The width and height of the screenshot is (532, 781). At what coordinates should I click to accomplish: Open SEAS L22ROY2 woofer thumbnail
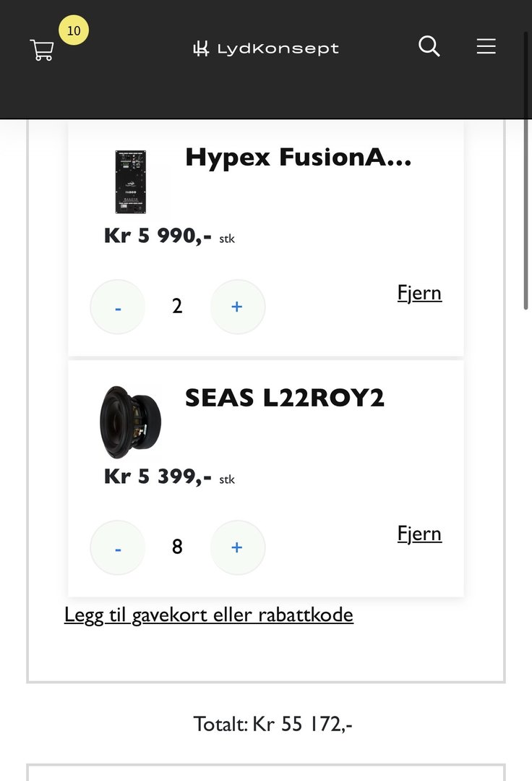(x=131, y=423)
